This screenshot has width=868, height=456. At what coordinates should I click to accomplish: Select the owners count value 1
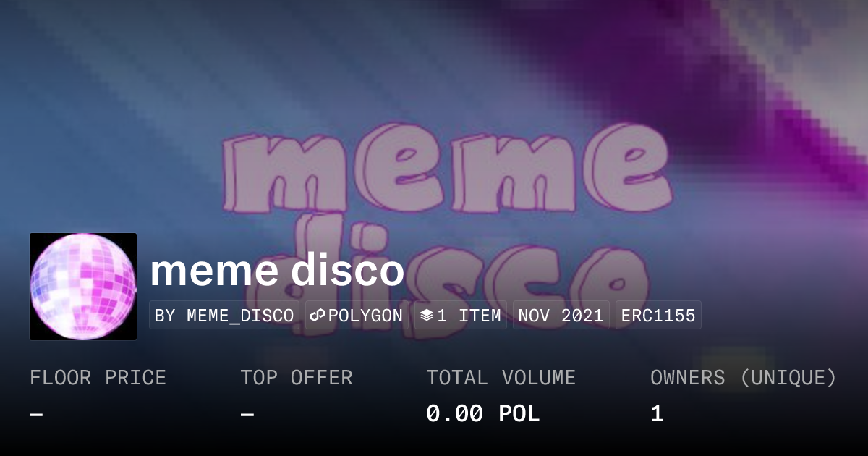tap(657, 414)
